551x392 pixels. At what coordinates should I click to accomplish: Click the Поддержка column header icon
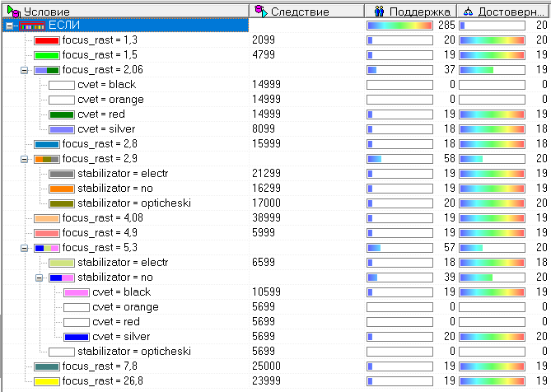pyautogui.click(x=379, y=12)
